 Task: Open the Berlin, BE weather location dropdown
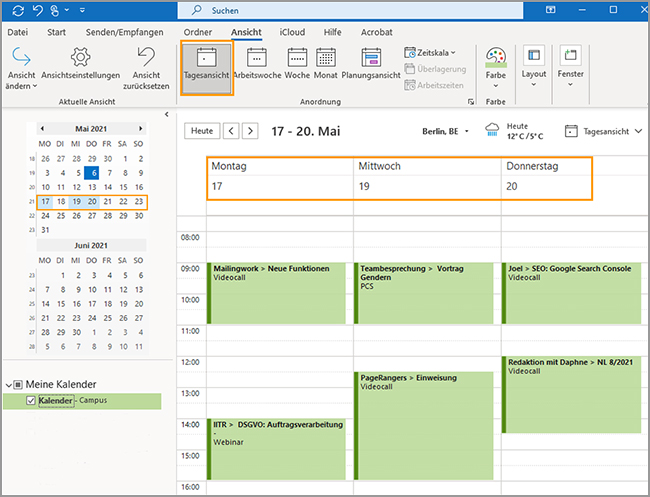[x=446, y=131]
